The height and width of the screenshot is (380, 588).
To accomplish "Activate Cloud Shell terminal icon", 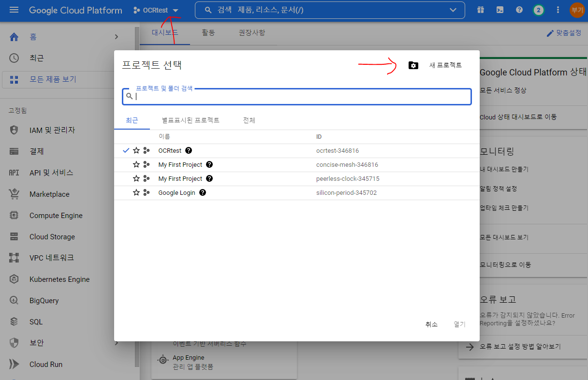I will (x=500, y=10).
